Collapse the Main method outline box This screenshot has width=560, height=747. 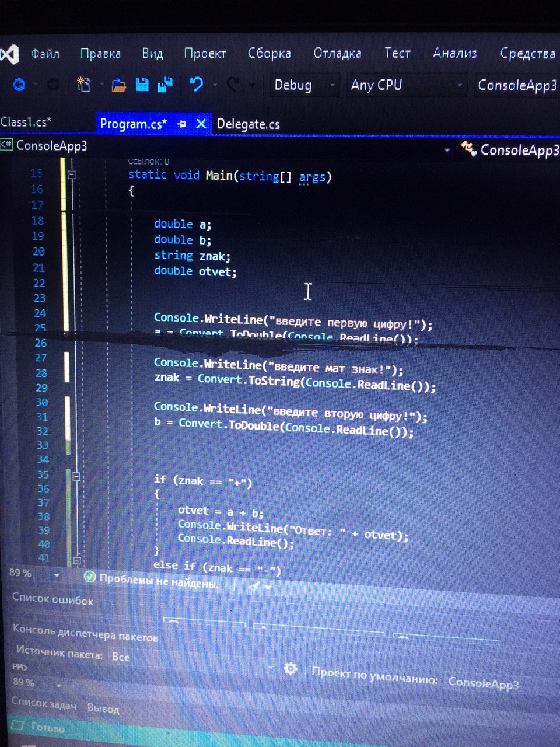[72, 174]
